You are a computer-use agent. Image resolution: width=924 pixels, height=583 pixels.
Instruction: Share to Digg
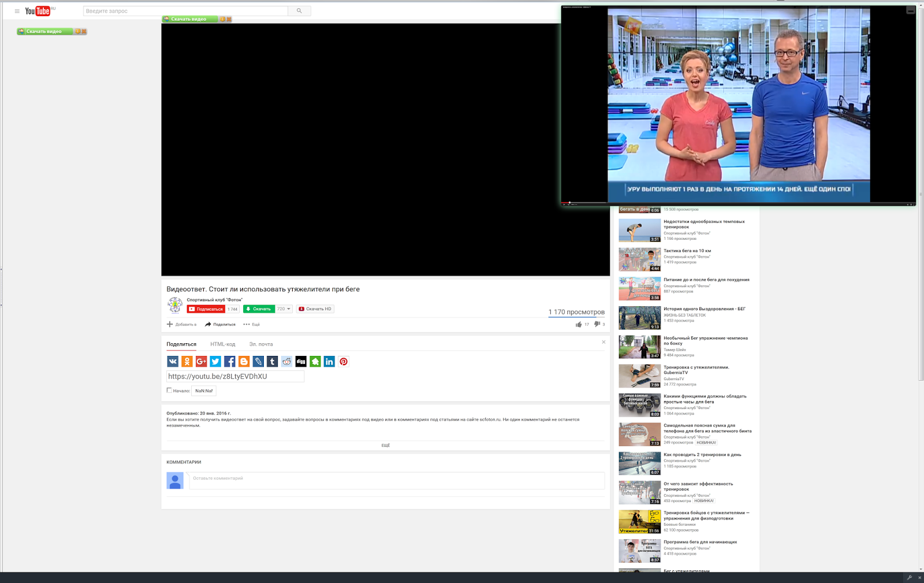pos(301,362)
